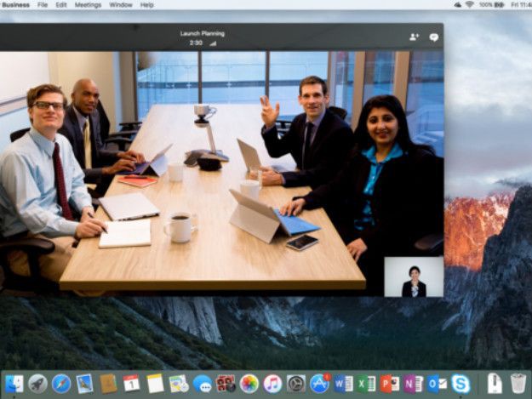Open the Business application menu
This screenshot has height=399, width=532.
point(15,5)
